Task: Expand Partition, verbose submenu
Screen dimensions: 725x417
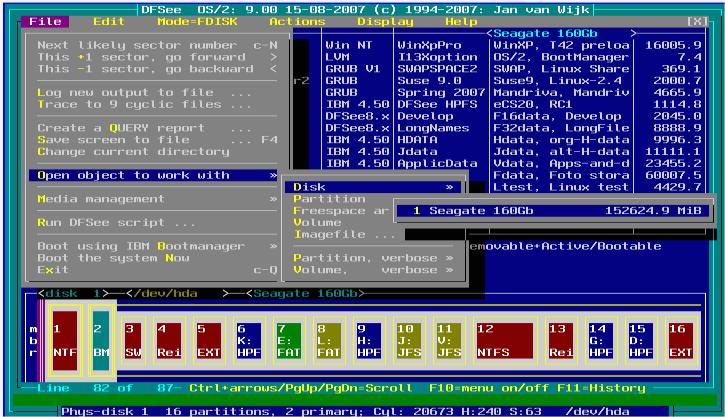Action: [x=373, y=258]
